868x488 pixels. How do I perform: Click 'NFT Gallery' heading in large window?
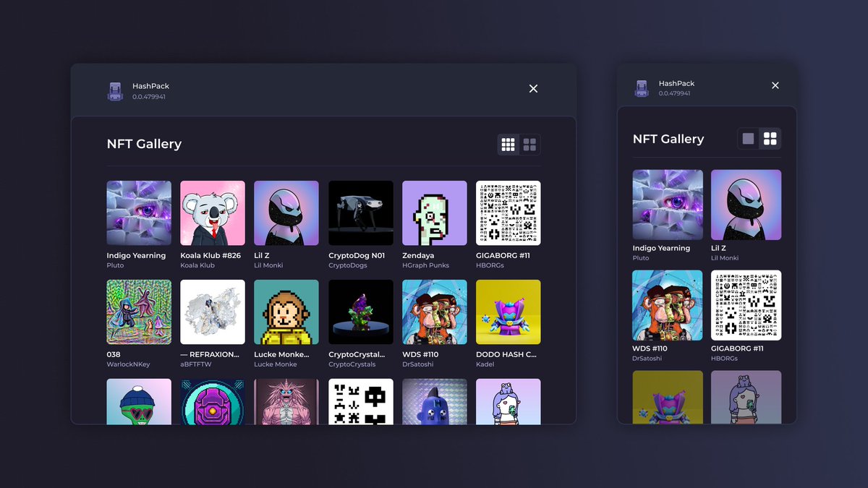coord(144,144)
